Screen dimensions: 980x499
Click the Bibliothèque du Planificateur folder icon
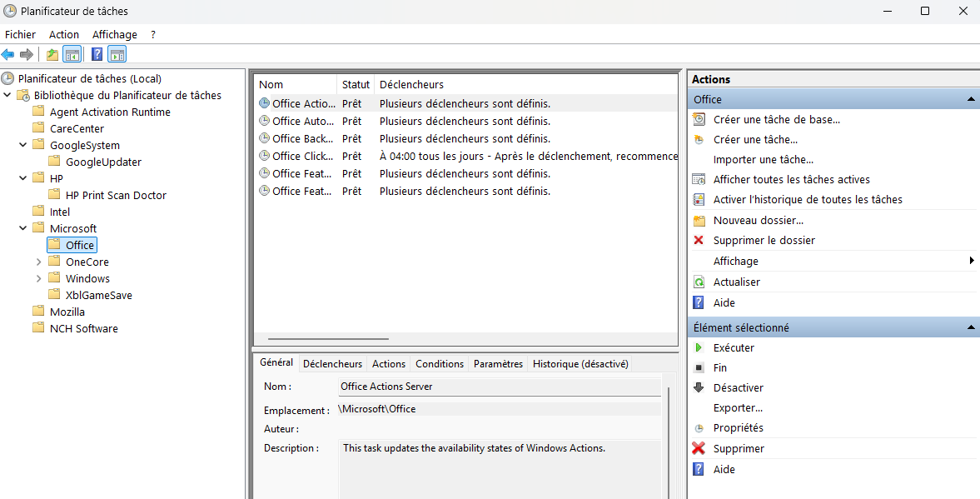(23, 96)
